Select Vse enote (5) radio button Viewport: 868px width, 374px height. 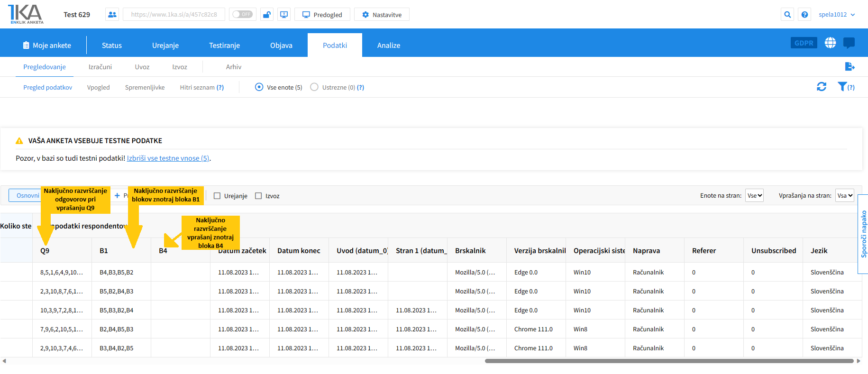(x=259, y=87)
